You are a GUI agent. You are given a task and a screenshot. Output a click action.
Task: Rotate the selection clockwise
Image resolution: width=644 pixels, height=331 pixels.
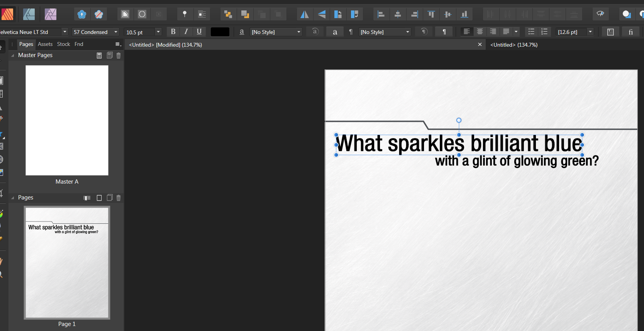tap(354, 14)
